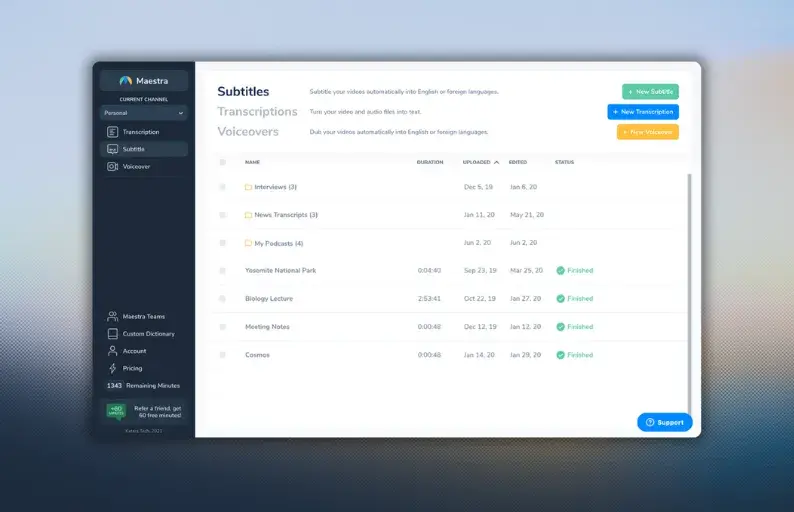Open Maestra Teams from sidebar icon
The height and width of the screenshot is (512, 794).
click(113, 317)
